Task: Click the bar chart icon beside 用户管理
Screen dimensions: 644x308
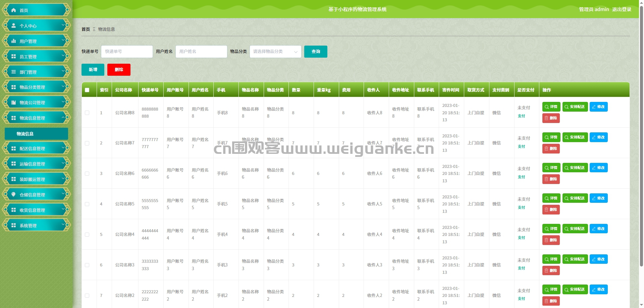Action: (x=13, y=41)
